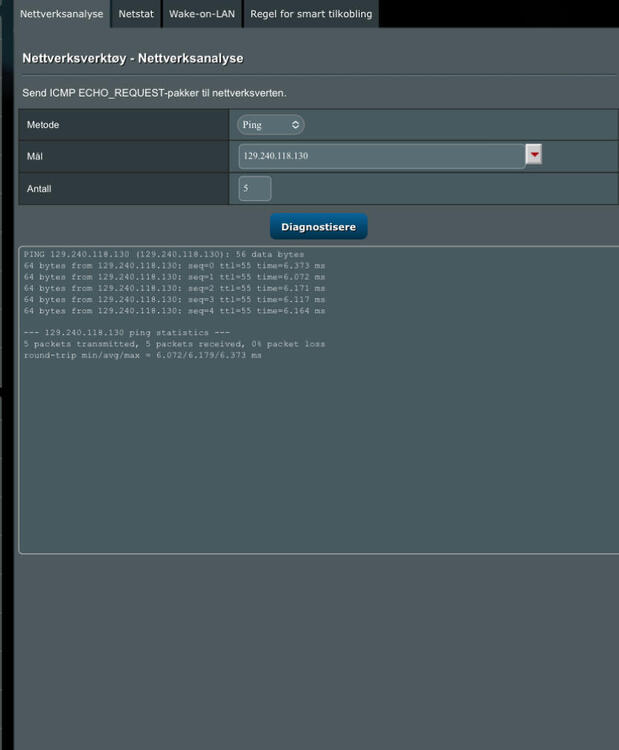Click the ping statistics separator line
Image resolution: width=619 pixels, height=750 pixels.
coord(127,332)
